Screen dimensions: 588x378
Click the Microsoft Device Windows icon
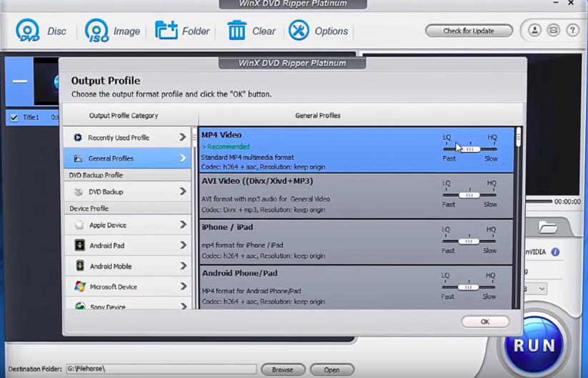tap(80, 287)
